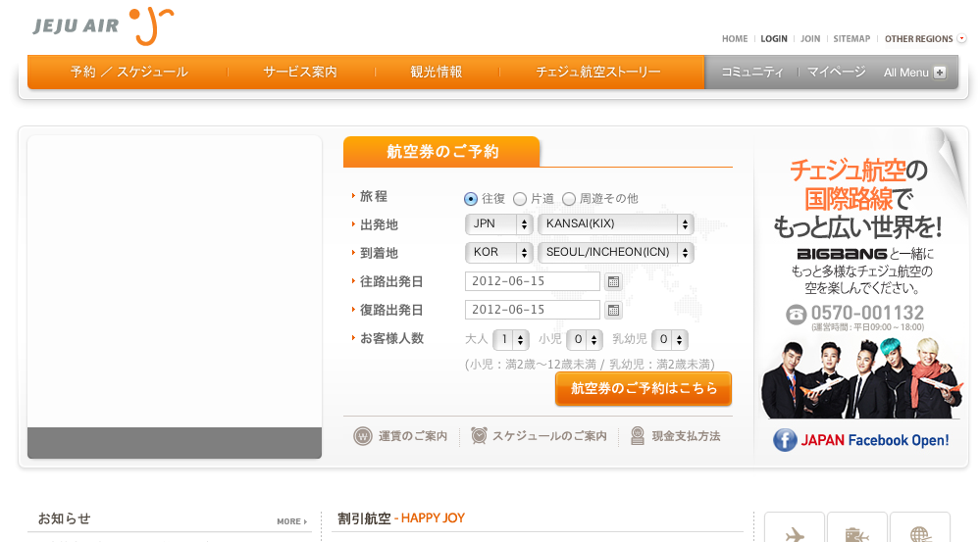The image size is (980, 542).
Task: Open the 乳幼児 infant count dropdown
Action: 670,340
